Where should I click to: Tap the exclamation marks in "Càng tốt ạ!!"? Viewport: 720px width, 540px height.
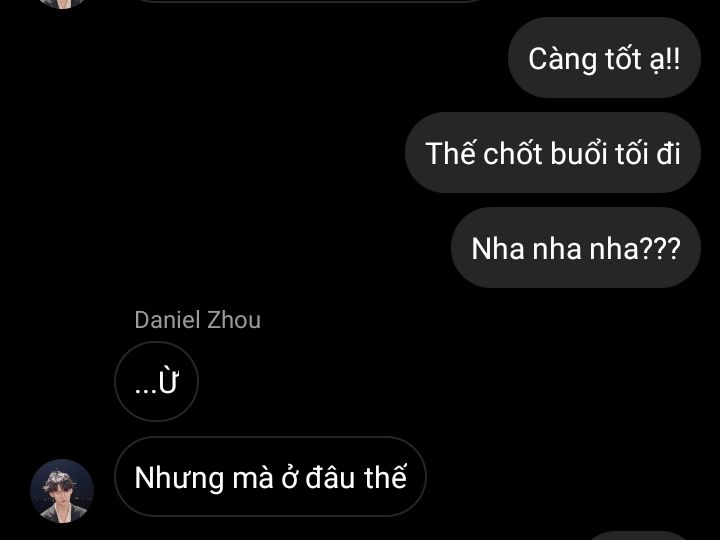[673, 59]
